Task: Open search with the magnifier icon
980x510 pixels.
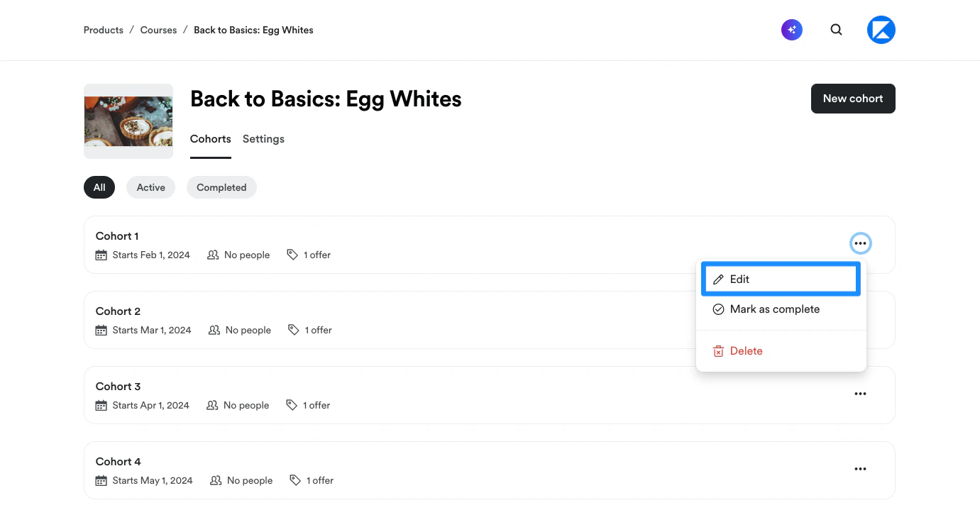Action: (x=837, y=30)
